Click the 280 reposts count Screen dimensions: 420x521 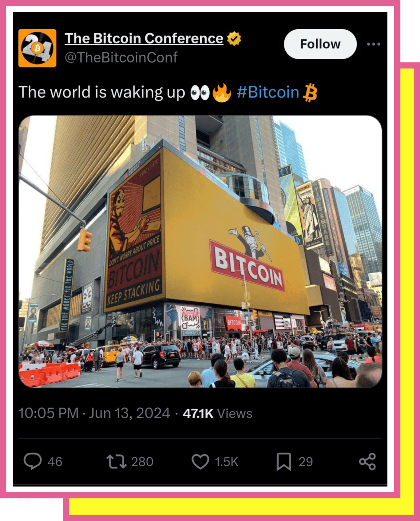[142, 462]
